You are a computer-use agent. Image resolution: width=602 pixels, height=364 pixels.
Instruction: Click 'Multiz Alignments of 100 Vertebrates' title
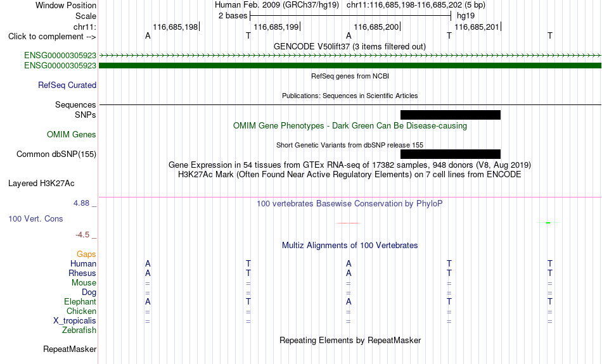click(349, 246)
